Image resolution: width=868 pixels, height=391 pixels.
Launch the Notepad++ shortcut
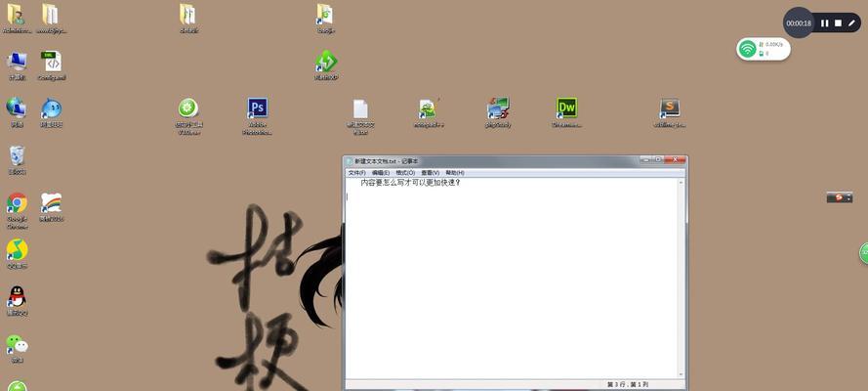(428, 109)
